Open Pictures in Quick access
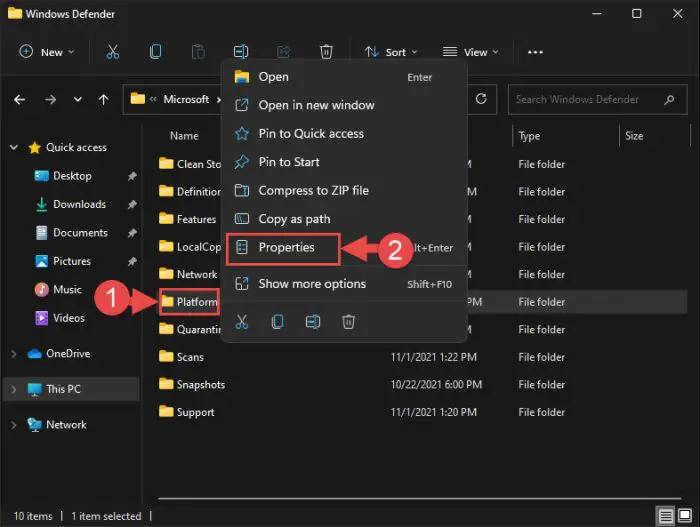This screenshot has height=527, width=700. pos(71,261)
